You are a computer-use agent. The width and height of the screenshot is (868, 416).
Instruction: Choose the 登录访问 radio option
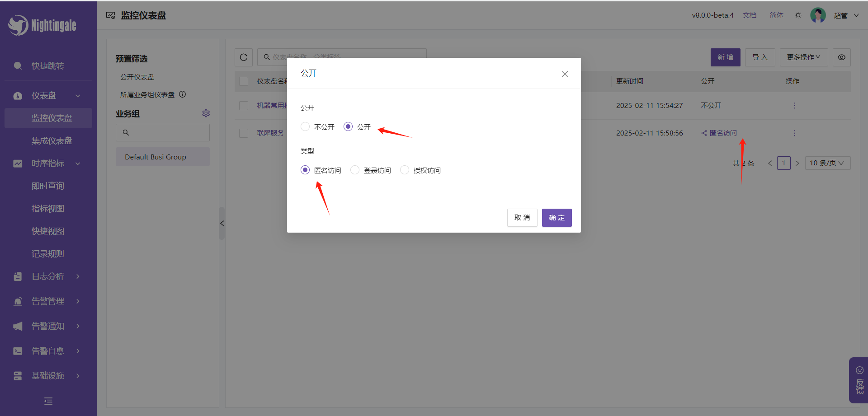(355, 170)
